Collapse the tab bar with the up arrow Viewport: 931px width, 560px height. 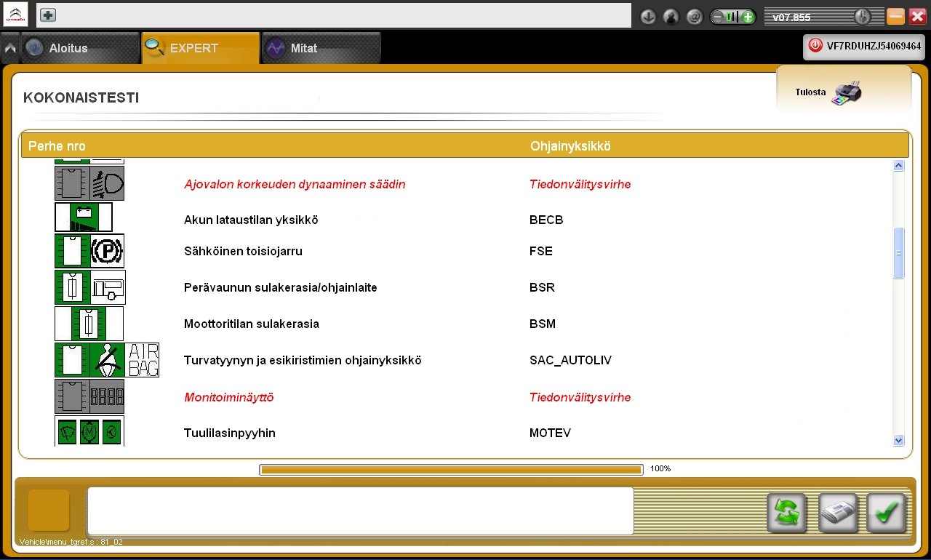tap(10, 49)
